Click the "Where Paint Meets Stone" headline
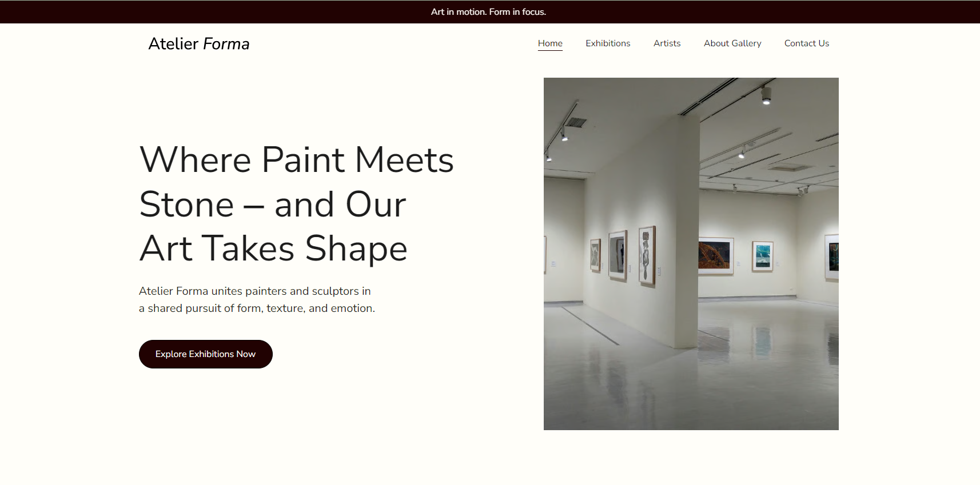The image size is (980, 485). coord(296,203)
